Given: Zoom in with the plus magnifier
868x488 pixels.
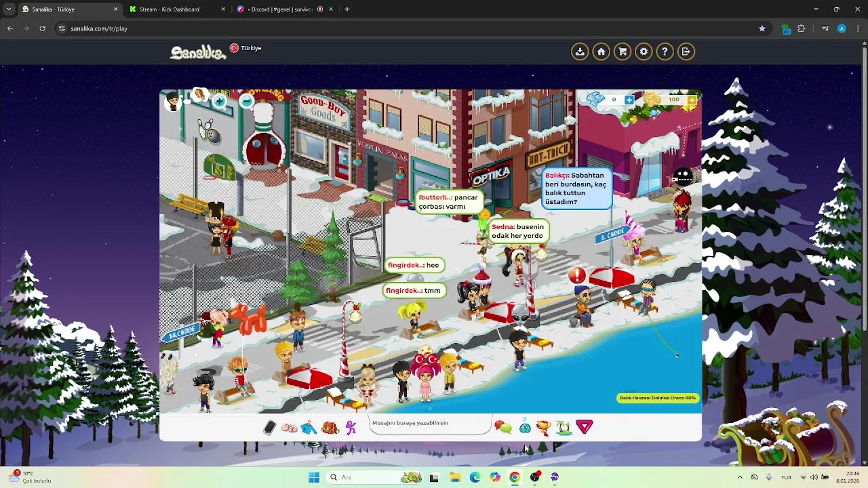Looking at the screenshot, I should click(219, 102).
